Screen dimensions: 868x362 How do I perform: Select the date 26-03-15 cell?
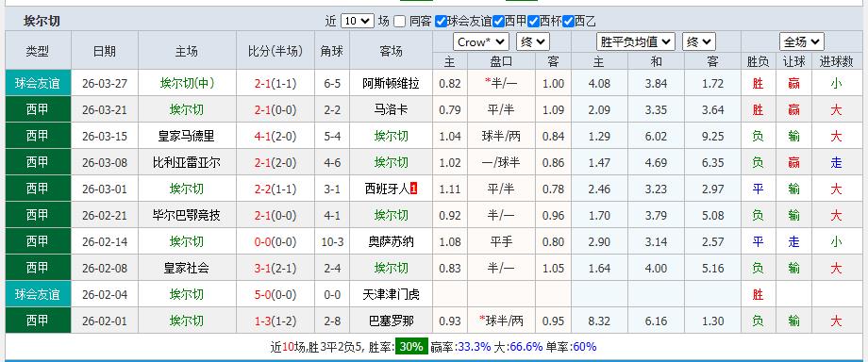104,136
